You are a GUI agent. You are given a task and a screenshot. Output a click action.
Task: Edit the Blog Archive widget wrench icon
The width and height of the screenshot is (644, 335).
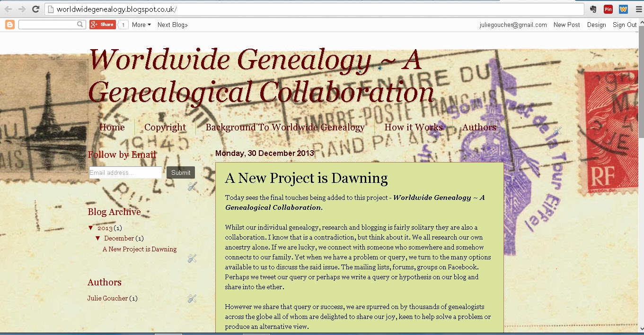tap(192, 258)
